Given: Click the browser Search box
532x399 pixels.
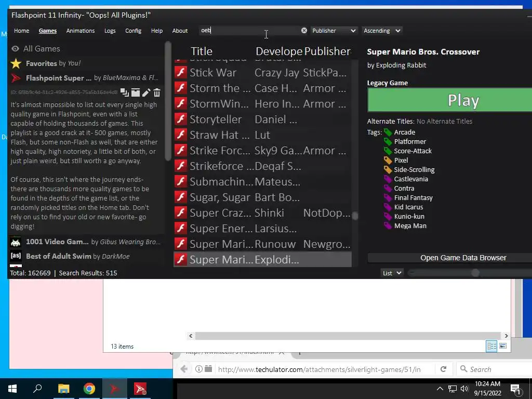Looking at the screenshot, I should pyautogui.click(x=495, y=369).
